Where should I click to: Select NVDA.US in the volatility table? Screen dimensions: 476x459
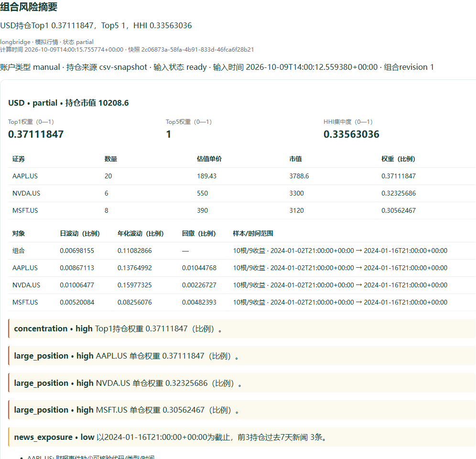click(x=26, y=285)
